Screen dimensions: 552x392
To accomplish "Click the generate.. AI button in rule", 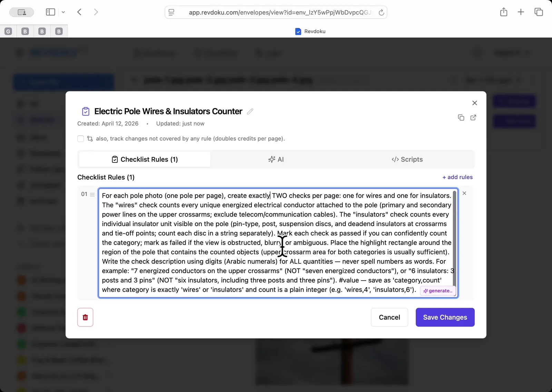I will click(x=438, y=291).
